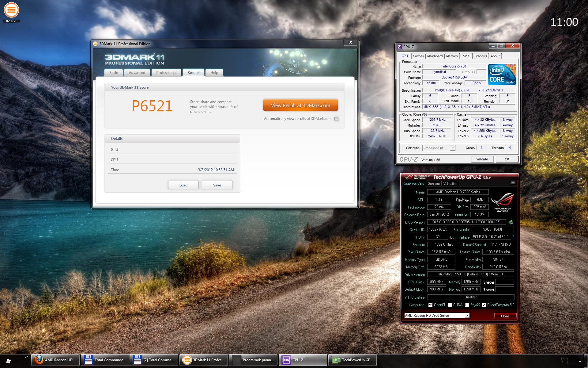Activate the CPU-Z taskbar button

(x=303, y=360)
